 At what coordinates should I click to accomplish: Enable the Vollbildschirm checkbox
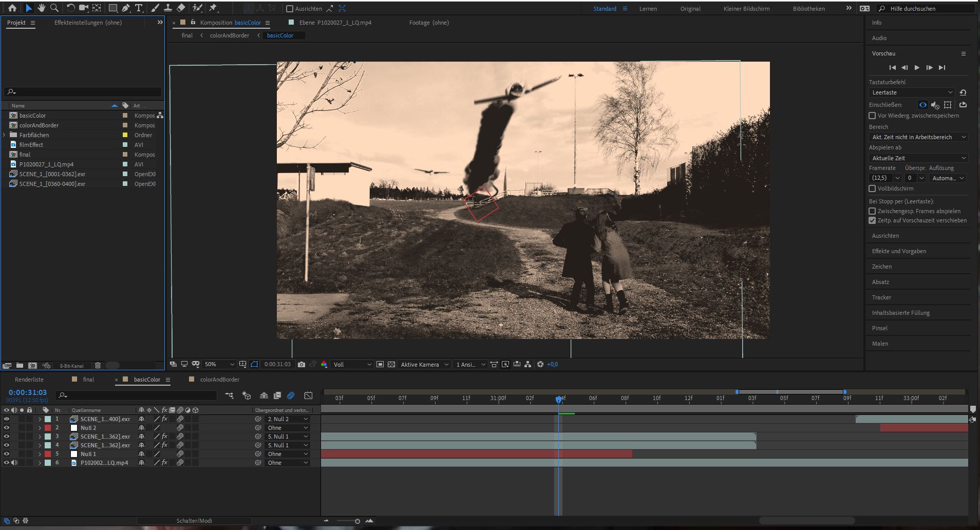click(872, 188)
